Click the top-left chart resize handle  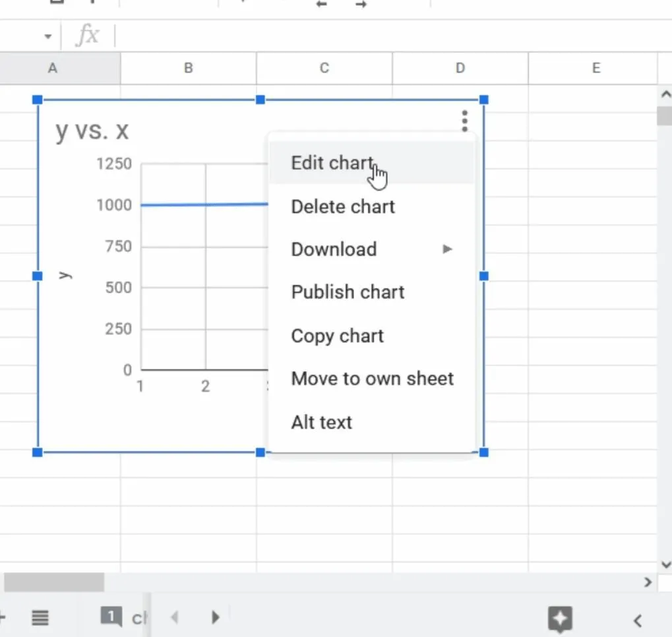pyautogui.click(x=38, y=100)
